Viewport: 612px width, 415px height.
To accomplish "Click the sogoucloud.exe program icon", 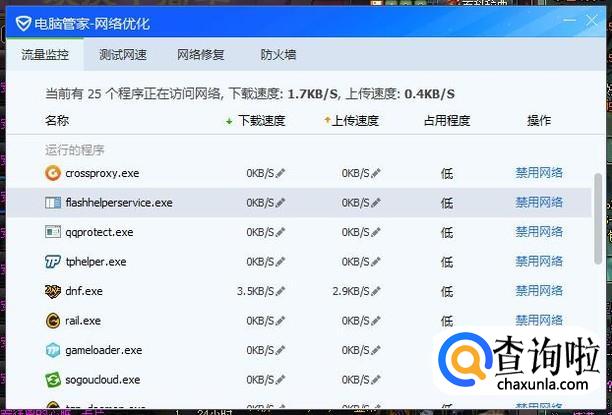I will click(x=53, y=379).
